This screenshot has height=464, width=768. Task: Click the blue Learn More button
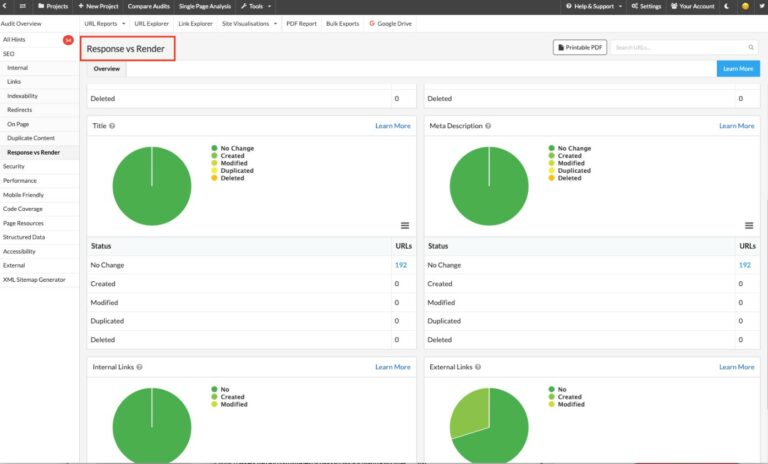[738, 69]
